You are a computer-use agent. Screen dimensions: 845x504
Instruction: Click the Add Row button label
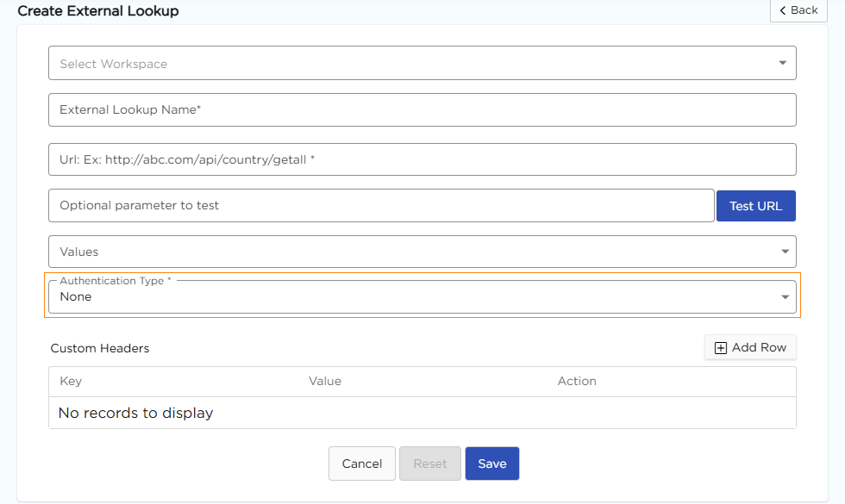[x=759, y=347]
